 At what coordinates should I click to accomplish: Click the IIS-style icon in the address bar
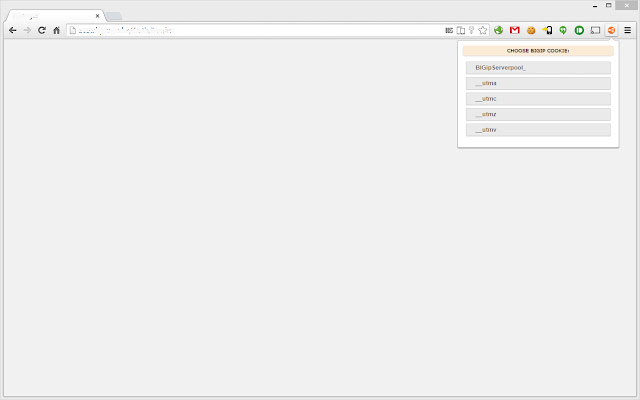(449, 30)
